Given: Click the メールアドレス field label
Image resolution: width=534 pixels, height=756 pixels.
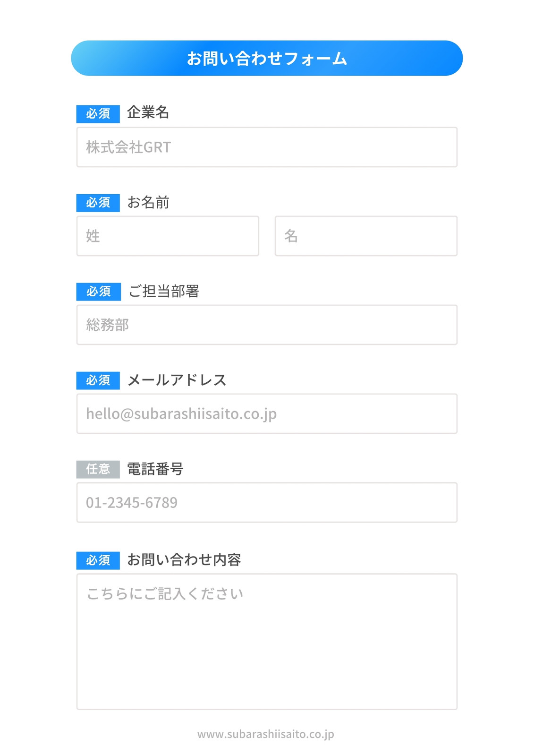Looking at the screenshot, I should pos(177,380).
